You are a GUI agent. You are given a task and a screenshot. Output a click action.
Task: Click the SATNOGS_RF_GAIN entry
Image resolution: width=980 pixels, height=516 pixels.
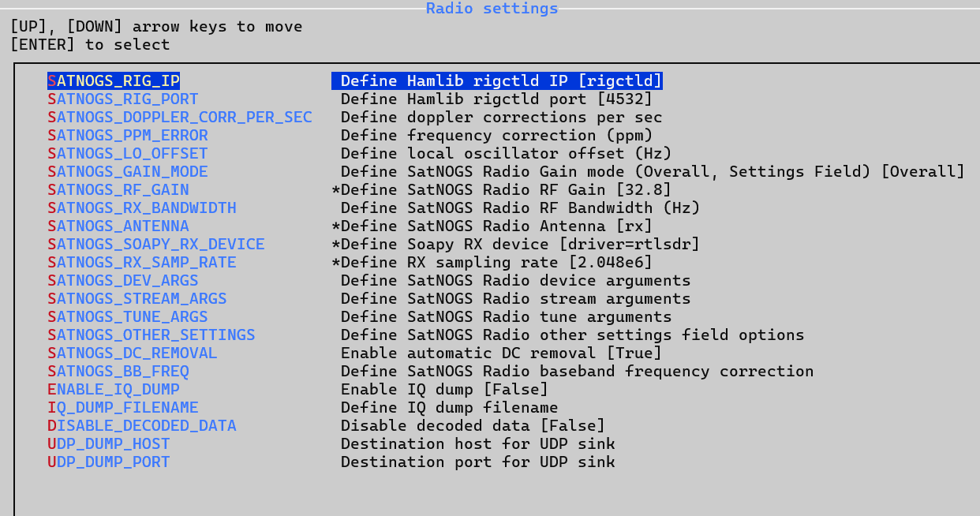point(118,190)
